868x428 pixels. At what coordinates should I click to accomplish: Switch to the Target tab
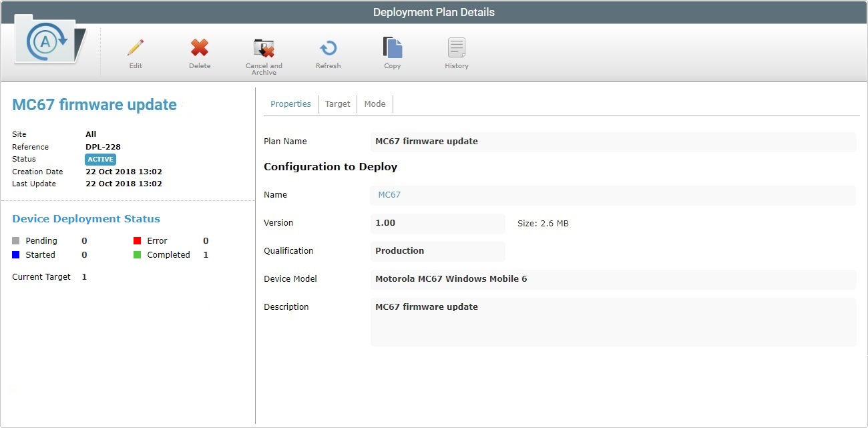337,103
